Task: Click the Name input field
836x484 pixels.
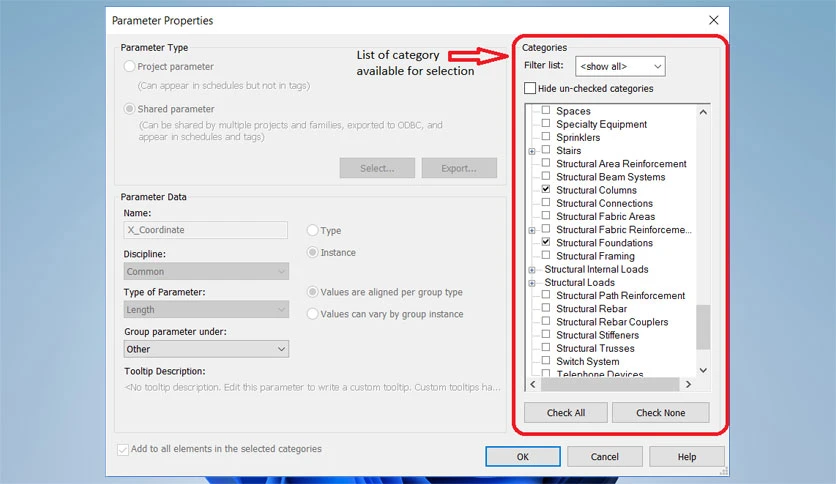Action: coord(206,230)
